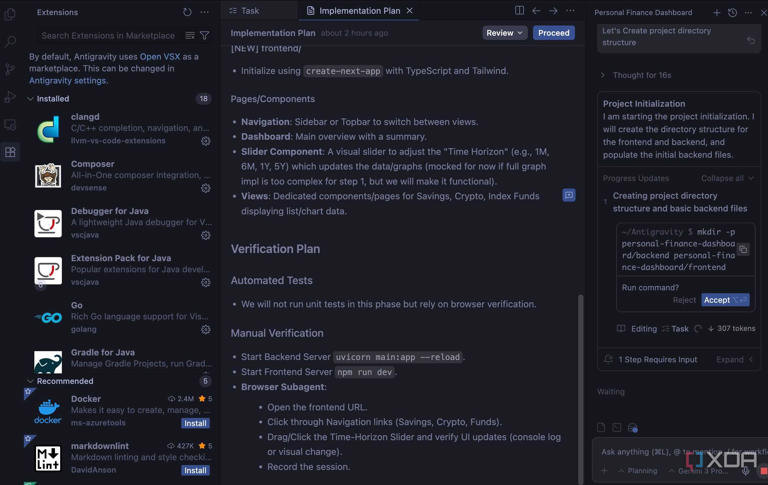
Task: Open conversation history clock icon
Action: pyautogui.click(x=732, y=13)
